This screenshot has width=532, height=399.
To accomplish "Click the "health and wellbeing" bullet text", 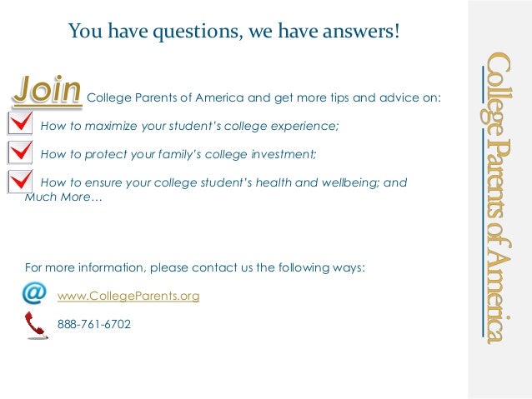I will [223, 182].
